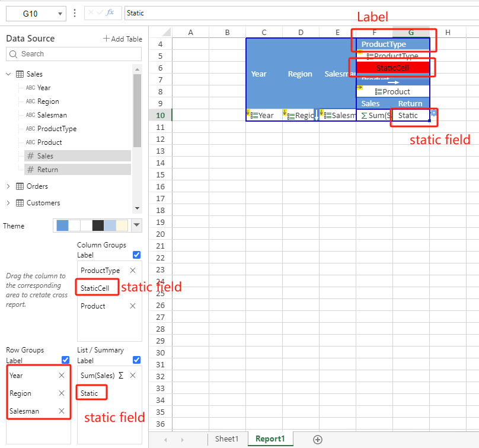Select the Static item in List / Summary
Screen dimensions: 479x448
[x=89, y=393]
